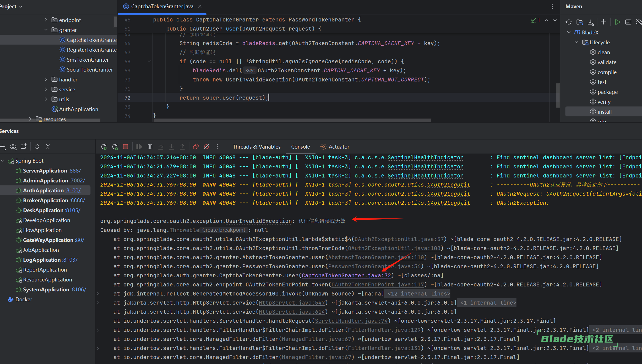Stop the running AuthApplication
642x364 pixels.
click(x=126, y=147)
